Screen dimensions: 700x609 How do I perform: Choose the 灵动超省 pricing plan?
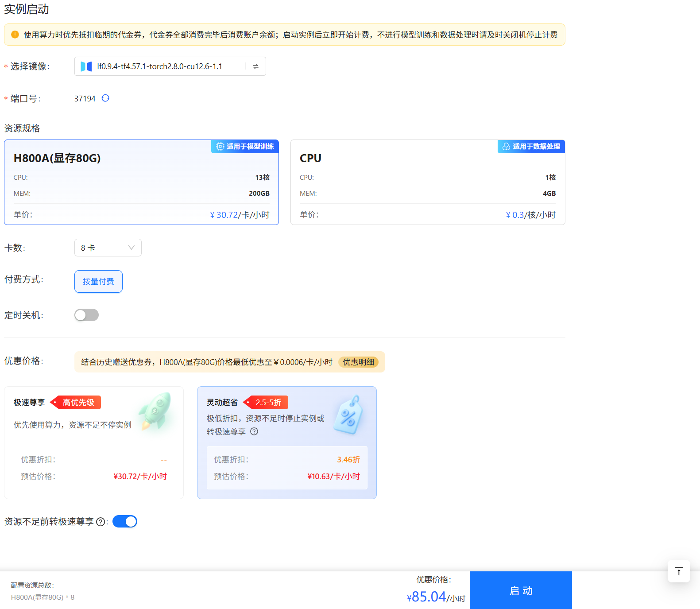click(286, 442)
